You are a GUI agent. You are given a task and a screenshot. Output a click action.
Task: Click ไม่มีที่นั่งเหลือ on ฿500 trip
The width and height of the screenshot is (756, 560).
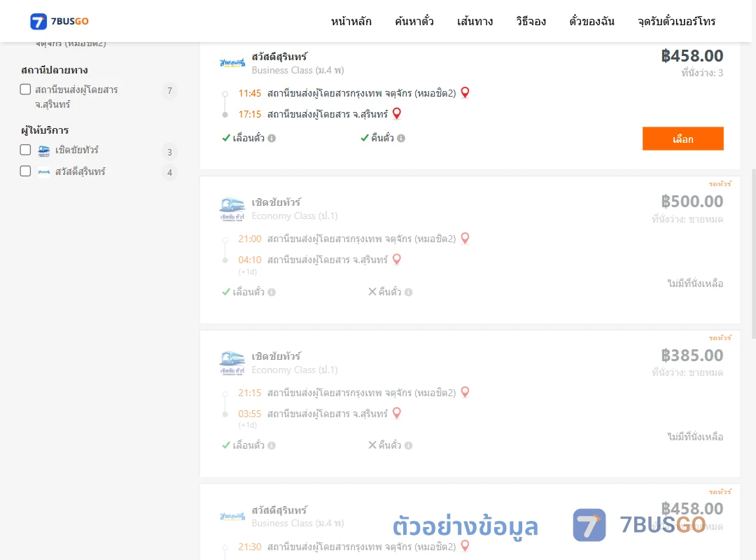coord(695,283)
